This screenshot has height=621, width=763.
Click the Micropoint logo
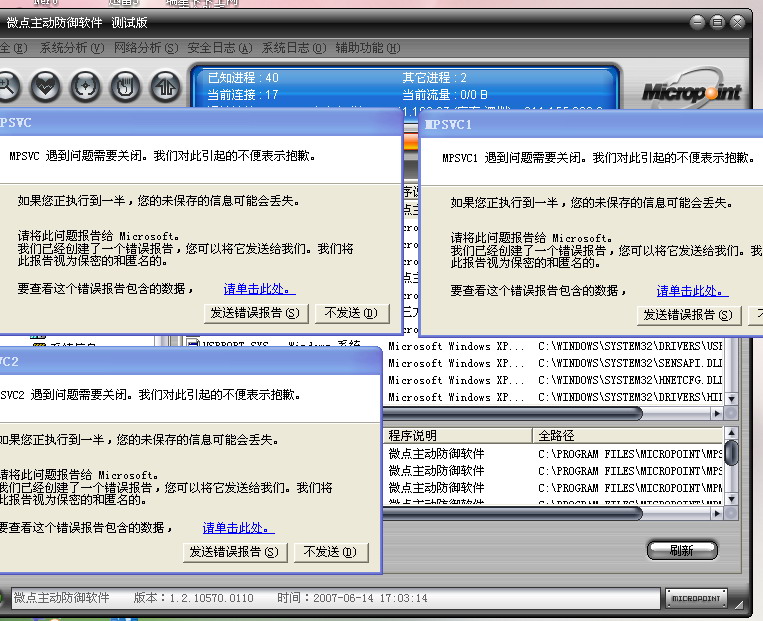[691, 88]
